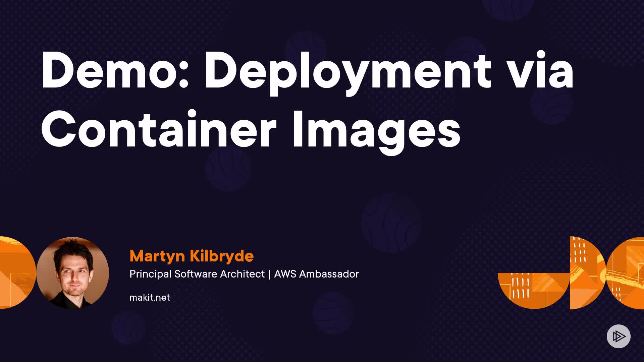Click the word Demo in title
Image resolution: width=644 pixels, height=362 pixels.
pyautogui.click(x=114, y=72)
